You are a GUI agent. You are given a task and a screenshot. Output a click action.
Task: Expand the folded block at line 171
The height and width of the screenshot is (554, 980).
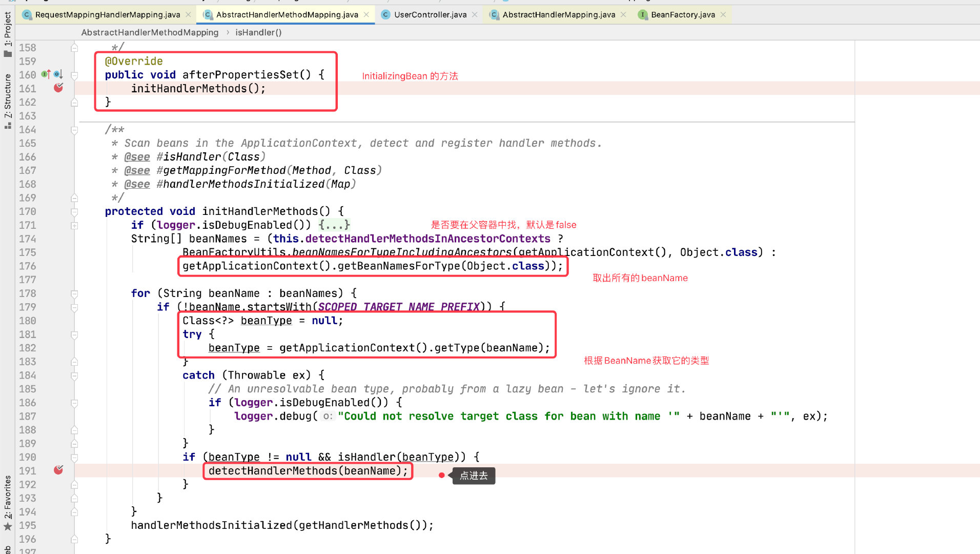tap(74, 225)
